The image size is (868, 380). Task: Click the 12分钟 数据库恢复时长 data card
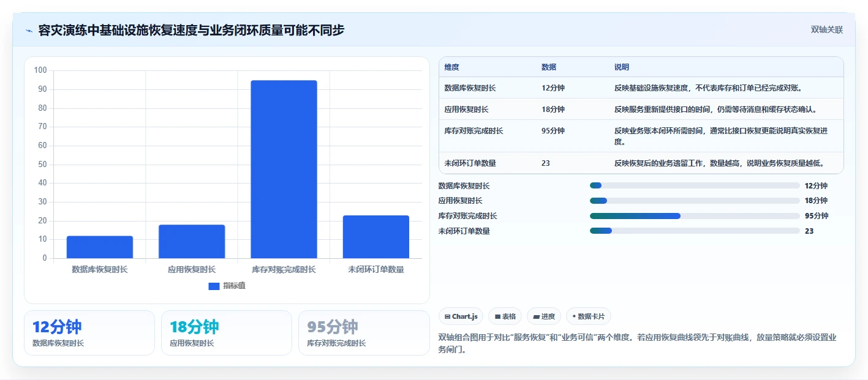pos(89,333)
